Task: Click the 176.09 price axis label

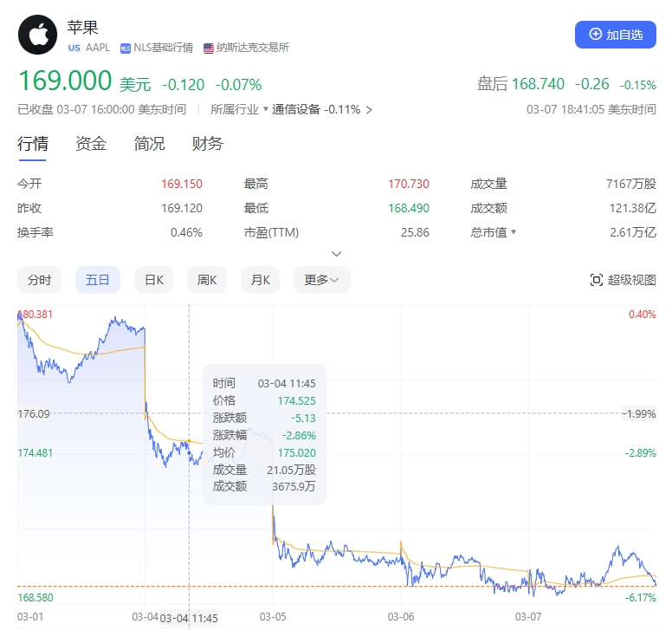Action: click(34, 414)
